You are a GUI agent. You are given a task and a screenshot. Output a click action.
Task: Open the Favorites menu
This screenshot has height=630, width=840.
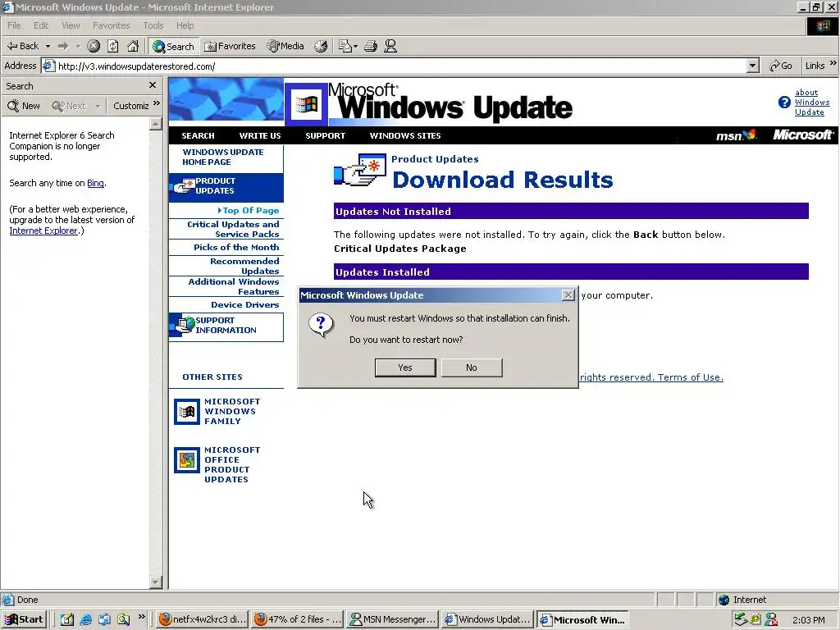click(111, 25)
